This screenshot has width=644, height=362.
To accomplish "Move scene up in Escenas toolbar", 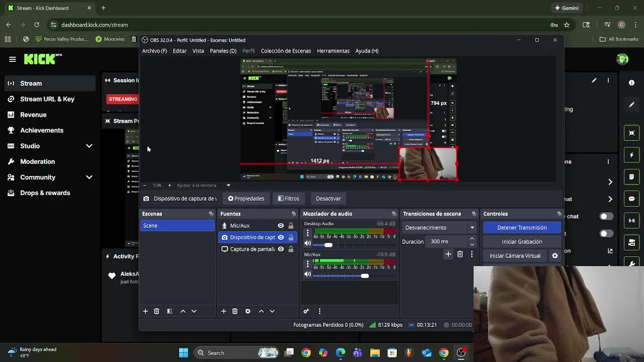I will pos(183,311).
